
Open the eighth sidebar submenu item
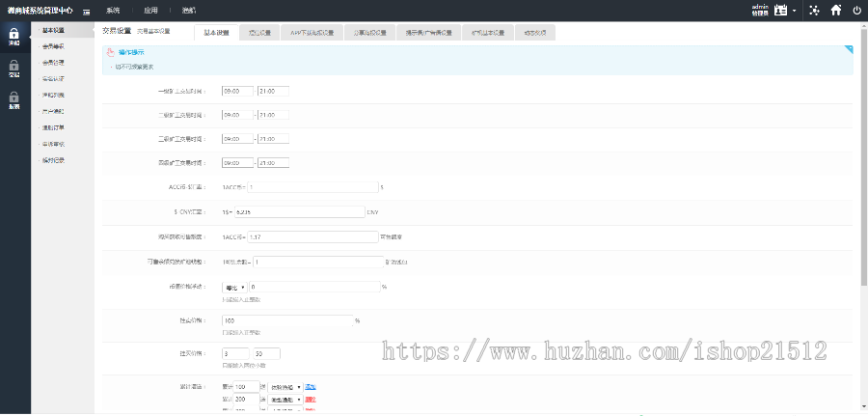pyautogui.click(x=54, y=144)
